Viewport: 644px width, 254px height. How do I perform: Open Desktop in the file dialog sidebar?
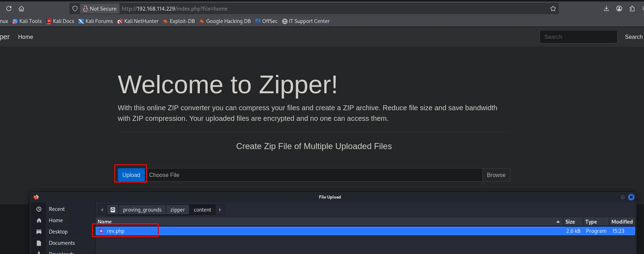58,232
